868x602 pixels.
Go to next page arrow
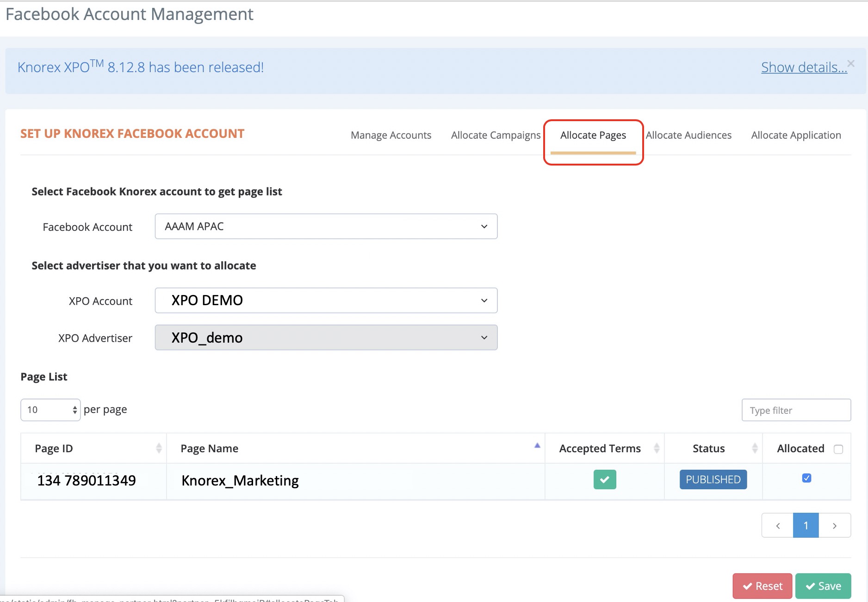834,526
